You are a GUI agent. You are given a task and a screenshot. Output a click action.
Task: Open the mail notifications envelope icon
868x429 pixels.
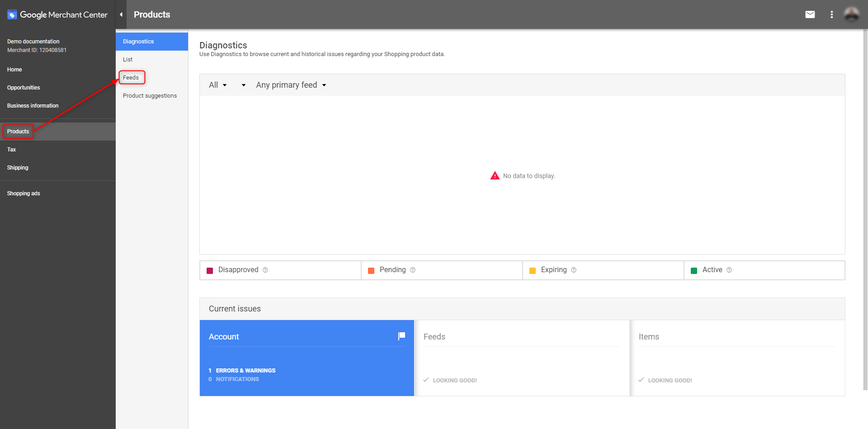point(810,14)
